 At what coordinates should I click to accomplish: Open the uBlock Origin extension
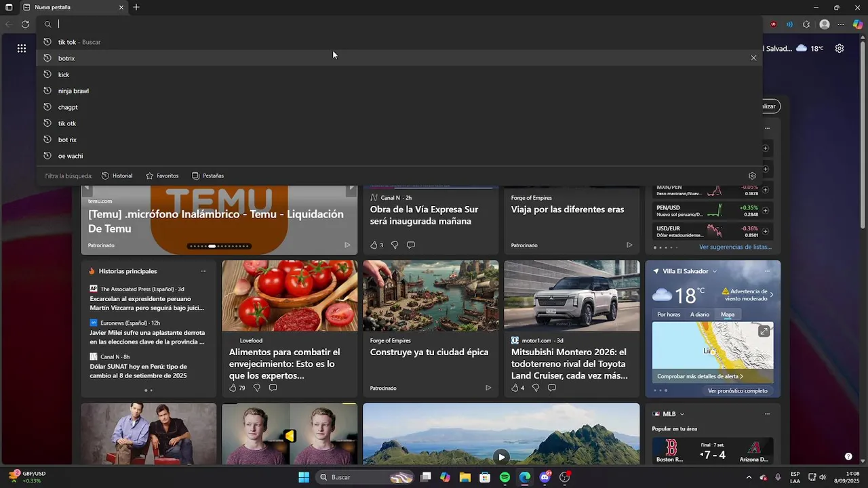coord(774,24)
